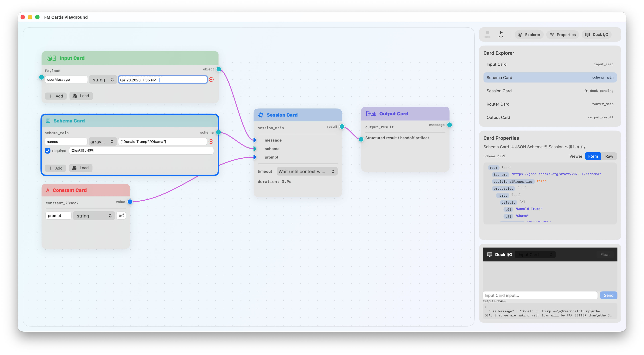Image resolution: width=644 pixels, height=355 pixels.
Task: Uncheck the required checkbox
Action: point(47,151)
